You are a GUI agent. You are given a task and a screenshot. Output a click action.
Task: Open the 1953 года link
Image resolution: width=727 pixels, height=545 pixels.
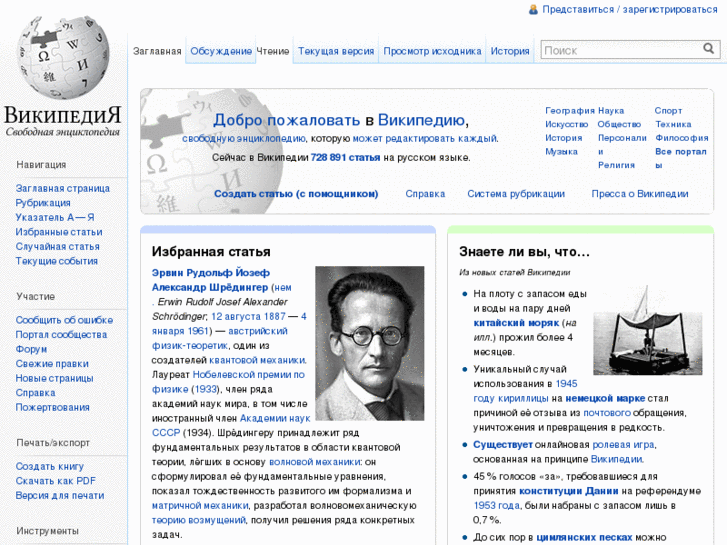[x=497, y=506]
